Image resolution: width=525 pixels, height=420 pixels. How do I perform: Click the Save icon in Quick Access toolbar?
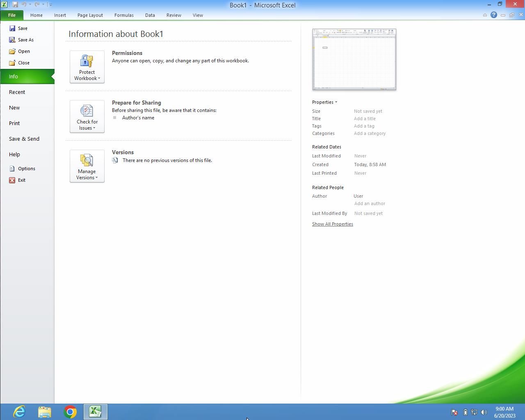[x=15, y=5]
